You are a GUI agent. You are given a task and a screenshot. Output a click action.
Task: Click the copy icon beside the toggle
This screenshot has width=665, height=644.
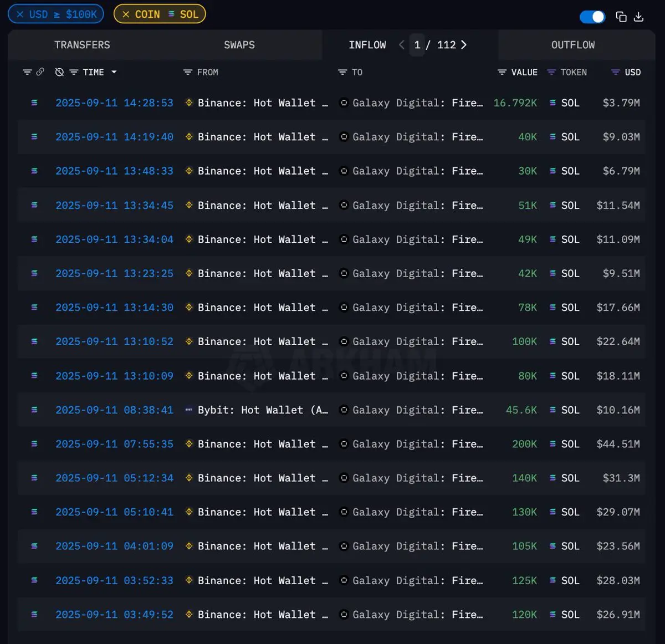click(x=621, y=17)
